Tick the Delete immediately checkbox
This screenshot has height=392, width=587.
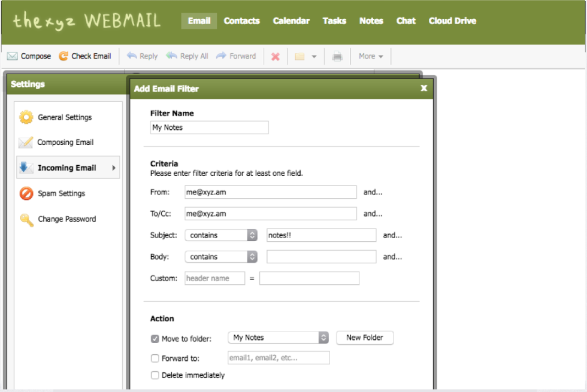tap(155, 375)
